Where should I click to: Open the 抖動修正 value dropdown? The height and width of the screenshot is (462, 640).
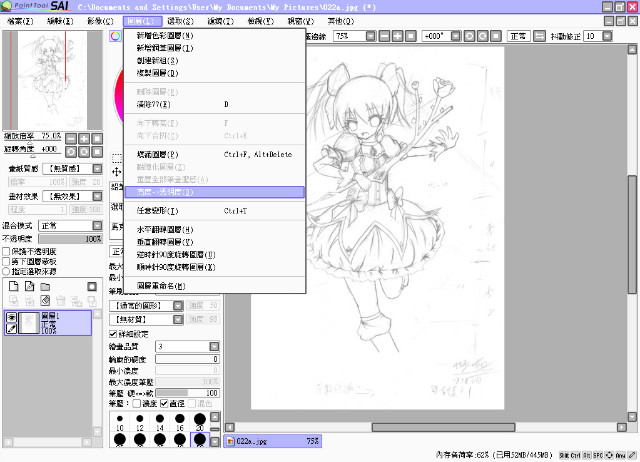pyautogui.click(x=607, y=36)
